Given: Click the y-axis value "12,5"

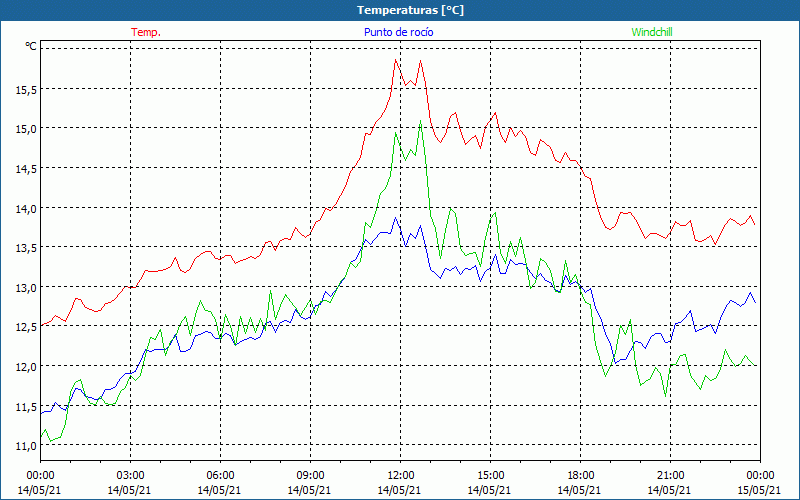Looking at the screenshot, I should (26, 327).
